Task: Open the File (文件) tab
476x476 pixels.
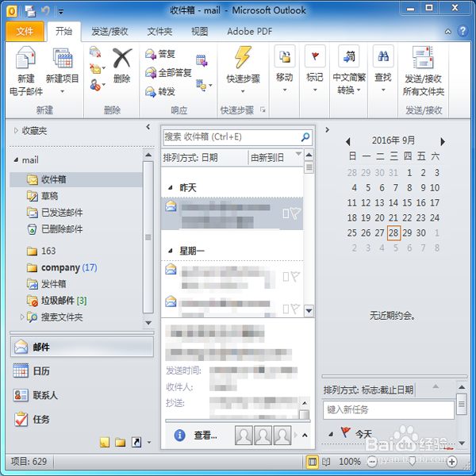Action: 25,31
